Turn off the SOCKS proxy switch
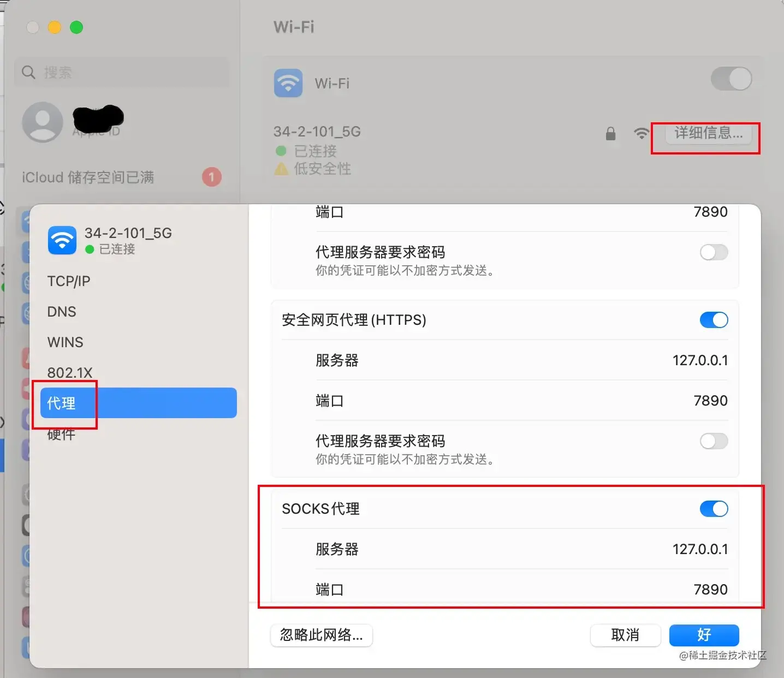This screenshot has height=678, width=784. tap(714, 509)
